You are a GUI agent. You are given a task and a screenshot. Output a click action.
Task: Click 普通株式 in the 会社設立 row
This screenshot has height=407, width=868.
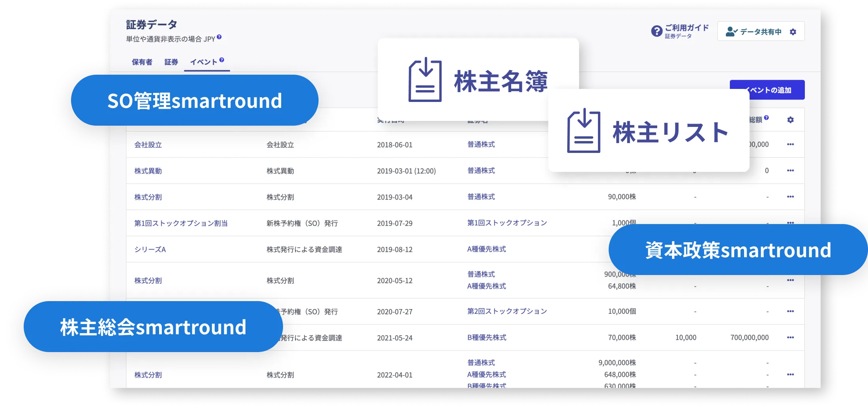[x=481, y=145]
